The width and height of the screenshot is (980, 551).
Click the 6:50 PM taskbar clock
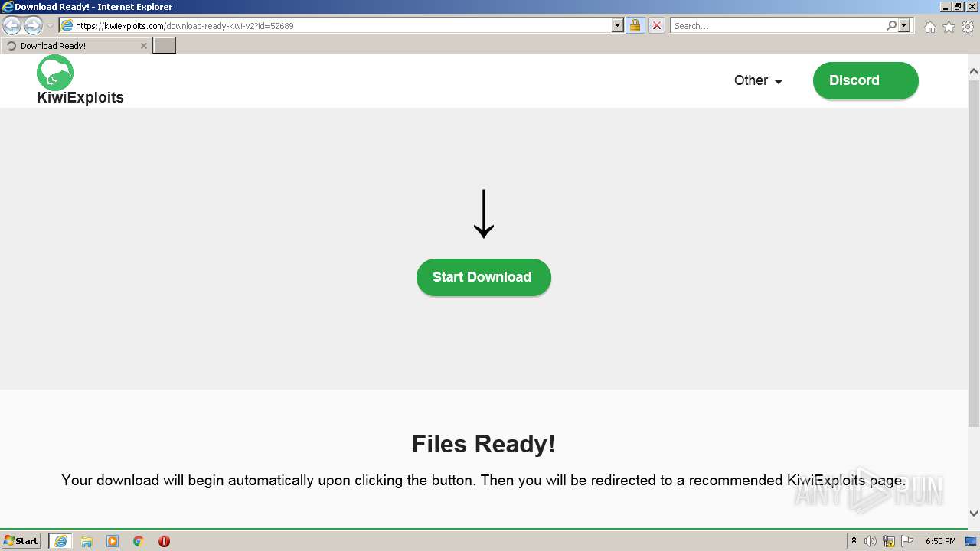tap(941, 541)
